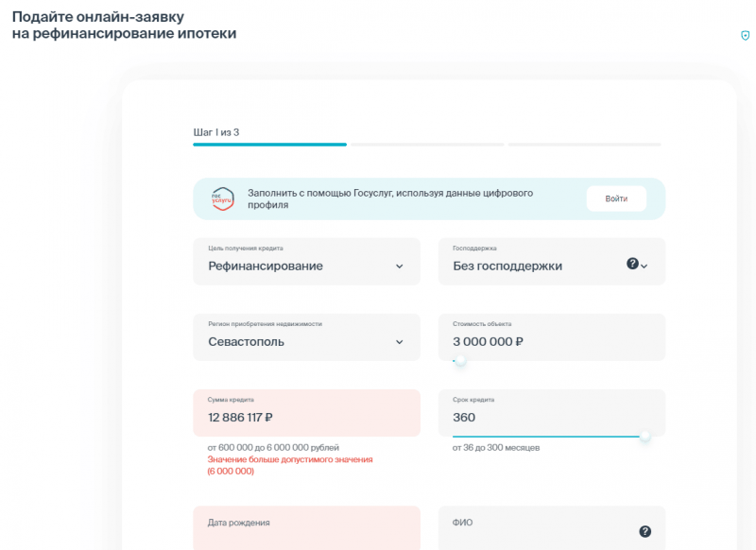Click the Рефинансирование field value
The height and width of the screenshot is (550, 756).
(x=263, y=266)
